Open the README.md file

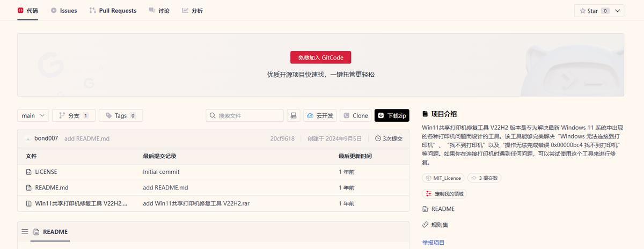pos(52,188)
